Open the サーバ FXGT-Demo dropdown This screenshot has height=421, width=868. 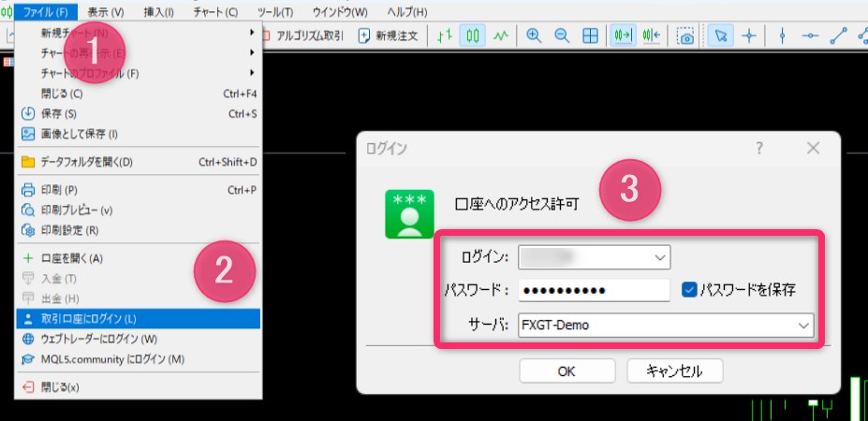[x=803, y=325]
